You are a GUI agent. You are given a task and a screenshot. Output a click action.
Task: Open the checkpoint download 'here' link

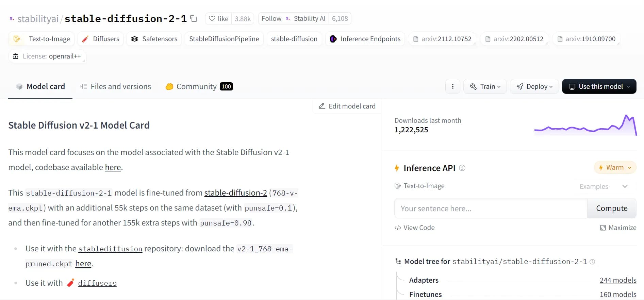83,264
